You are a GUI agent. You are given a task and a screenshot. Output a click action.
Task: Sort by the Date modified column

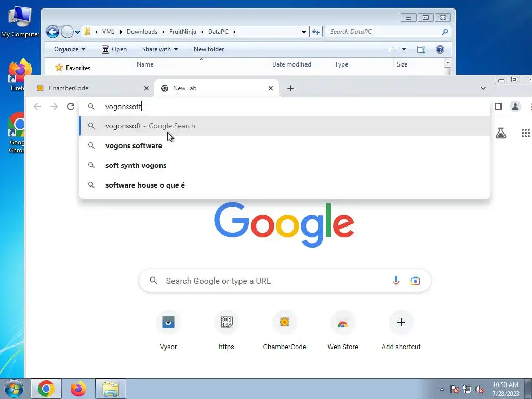[300, 64]
